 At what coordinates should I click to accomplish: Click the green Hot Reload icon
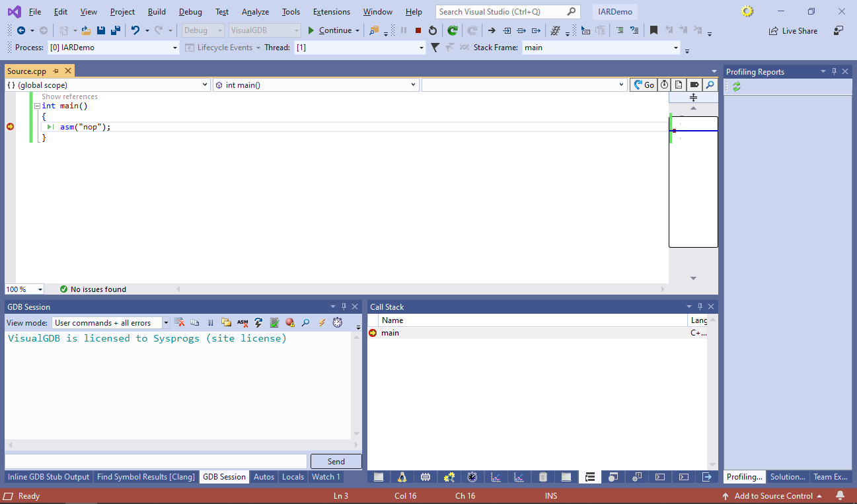[x=453, y=30]
